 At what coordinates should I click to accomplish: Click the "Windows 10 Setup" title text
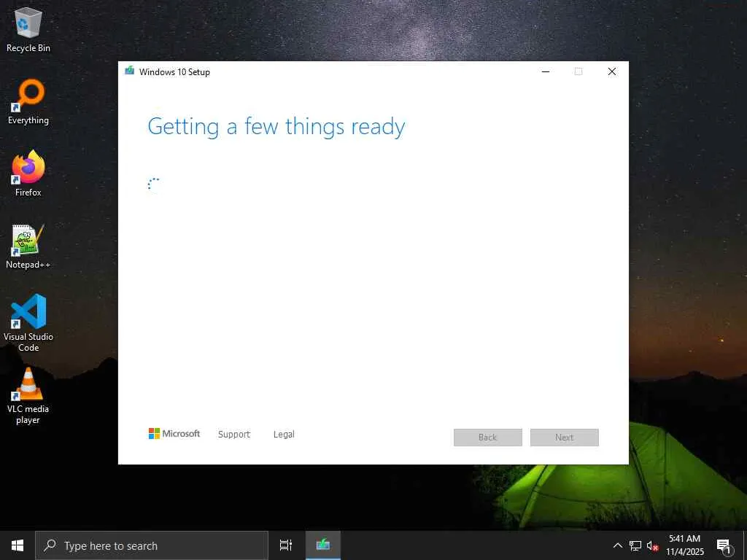[x=174, y=72]
